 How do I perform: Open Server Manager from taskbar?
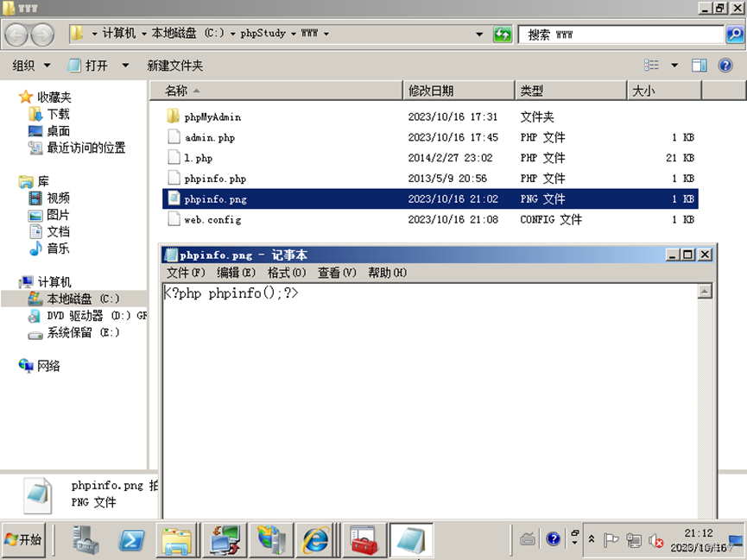point(85,540)
